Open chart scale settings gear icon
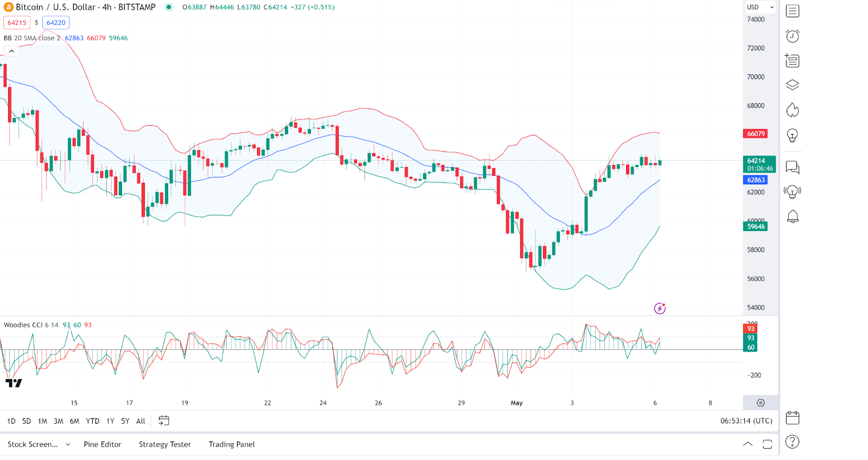 tap(761, 403)
